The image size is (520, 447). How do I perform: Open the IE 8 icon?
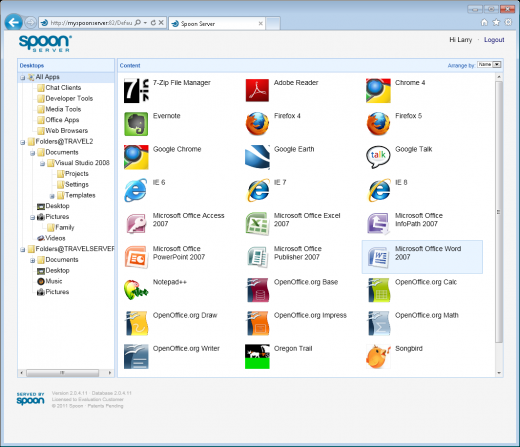pyautogui.click(x=378, y=190)
